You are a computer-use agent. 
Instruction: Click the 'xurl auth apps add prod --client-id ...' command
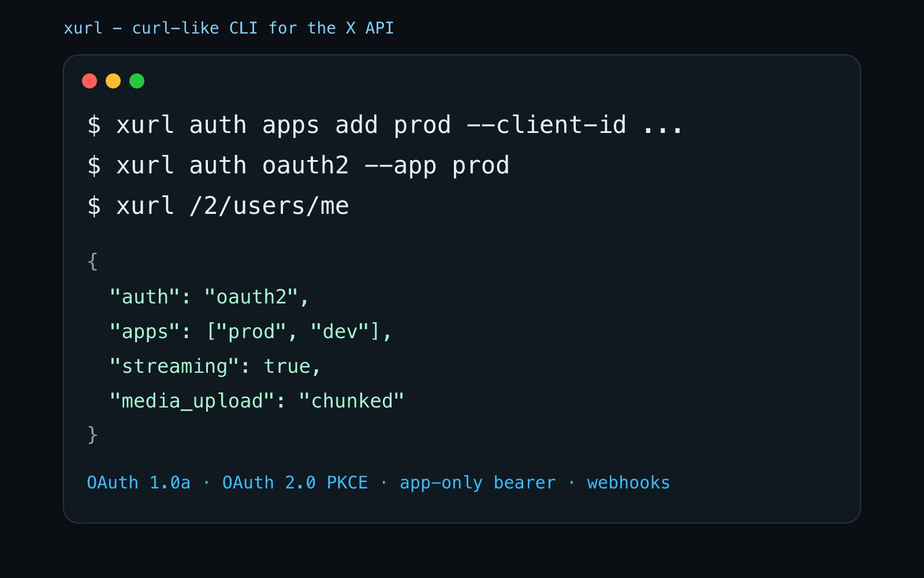(385, 125)
